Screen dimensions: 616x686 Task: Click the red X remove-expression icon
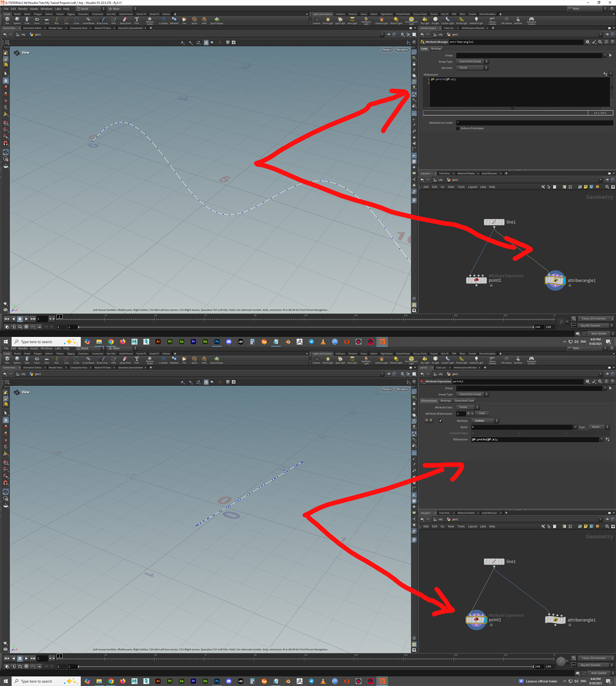coord(426,420)
